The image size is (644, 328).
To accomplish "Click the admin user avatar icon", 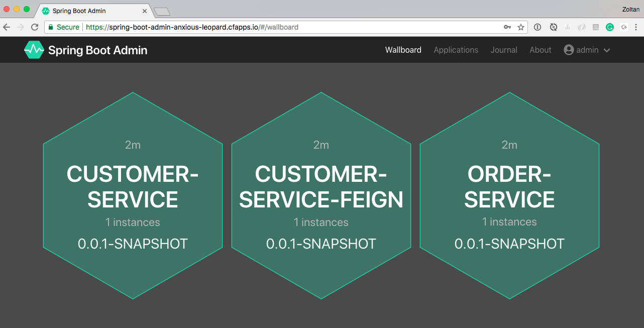I will pyautogui.click(x=569, y=50).
